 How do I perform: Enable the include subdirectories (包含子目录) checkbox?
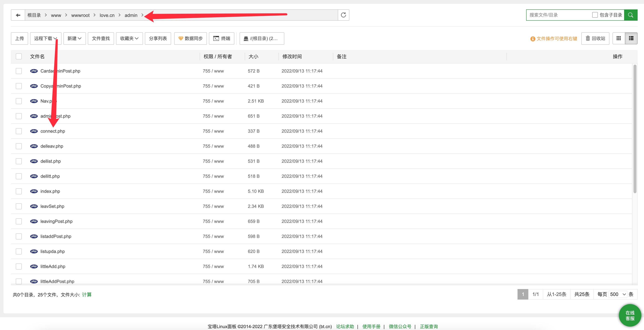click(595, 15)
